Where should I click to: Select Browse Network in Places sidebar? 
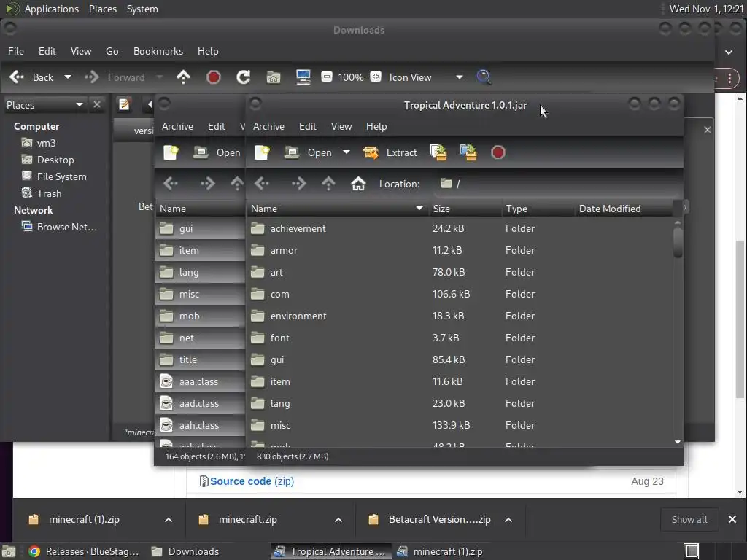59,227
